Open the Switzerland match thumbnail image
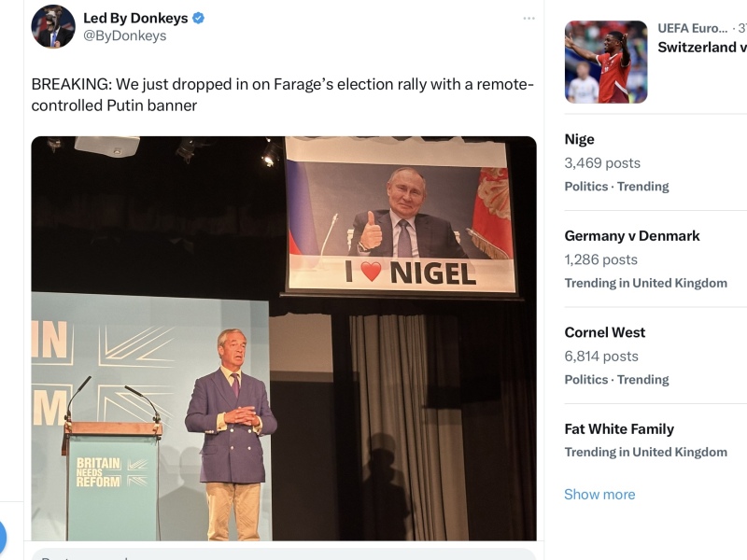The width and height of the screenshot is (747, 560). 606,62
